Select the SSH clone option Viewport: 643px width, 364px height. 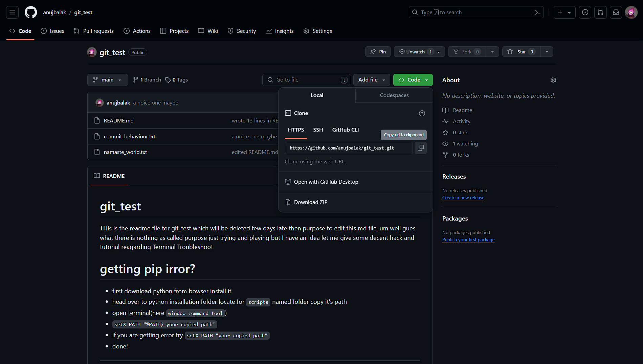318,130
